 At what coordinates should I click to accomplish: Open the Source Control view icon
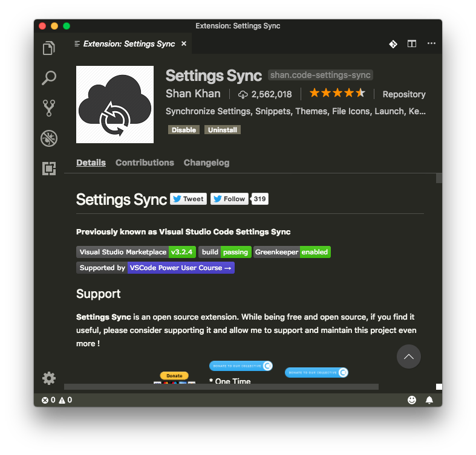49,108
